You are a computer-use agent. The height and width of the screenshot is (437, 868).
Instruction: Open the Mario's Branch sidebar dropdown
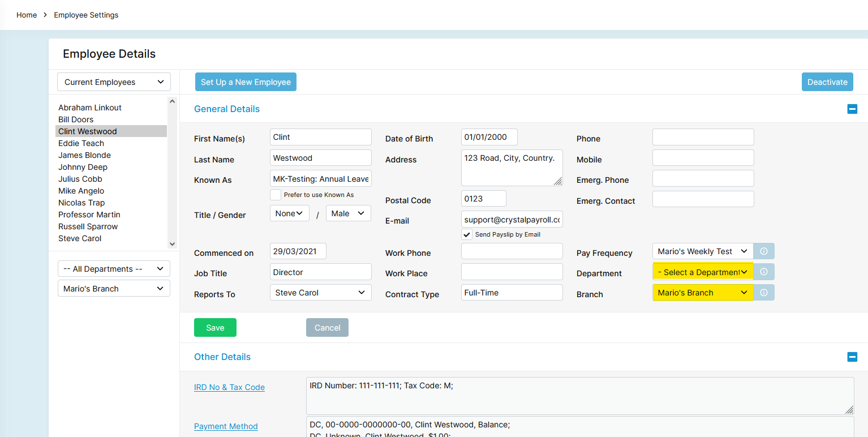[113, 288]
